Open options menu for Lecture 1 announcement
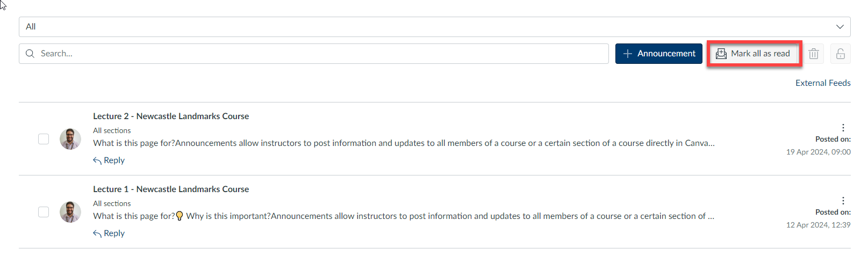The image size is (868, 271). coord(843,201)
